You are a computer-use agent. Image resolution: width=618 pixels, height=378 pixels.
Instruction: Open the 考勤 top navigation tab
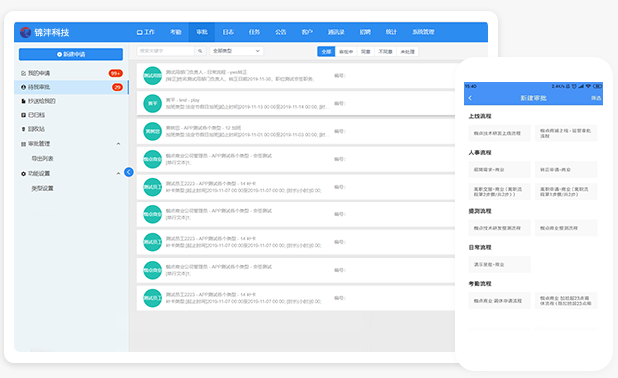pyautogui.click(x=176, y=32)
